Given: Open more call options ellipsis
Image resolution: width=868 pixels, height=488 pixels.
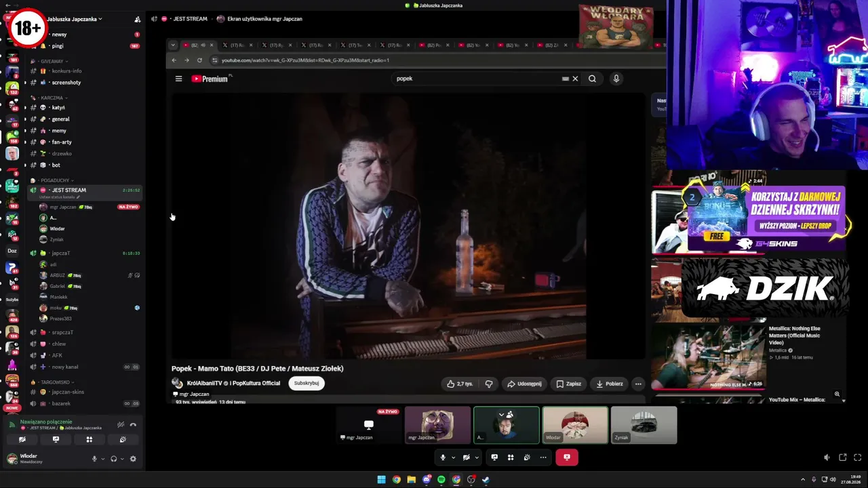Looking at the screenshot, I should point(543,457).
